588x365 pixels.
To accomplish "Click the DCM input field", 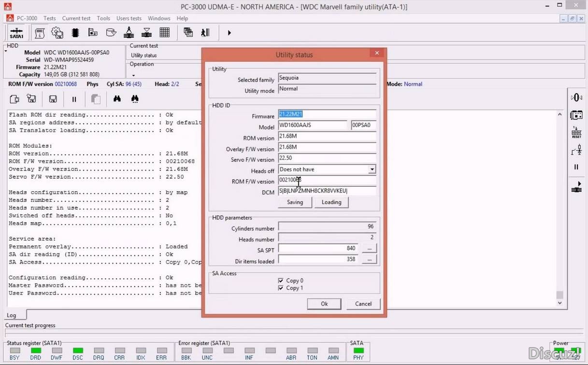I will tap(327, 191).
